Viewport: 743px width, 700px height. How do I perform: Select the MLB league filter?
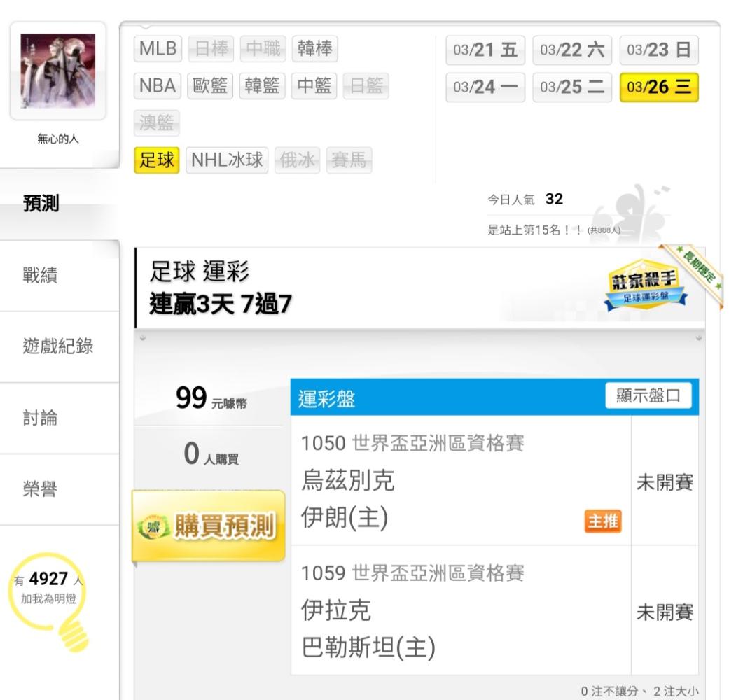[158, 49]
